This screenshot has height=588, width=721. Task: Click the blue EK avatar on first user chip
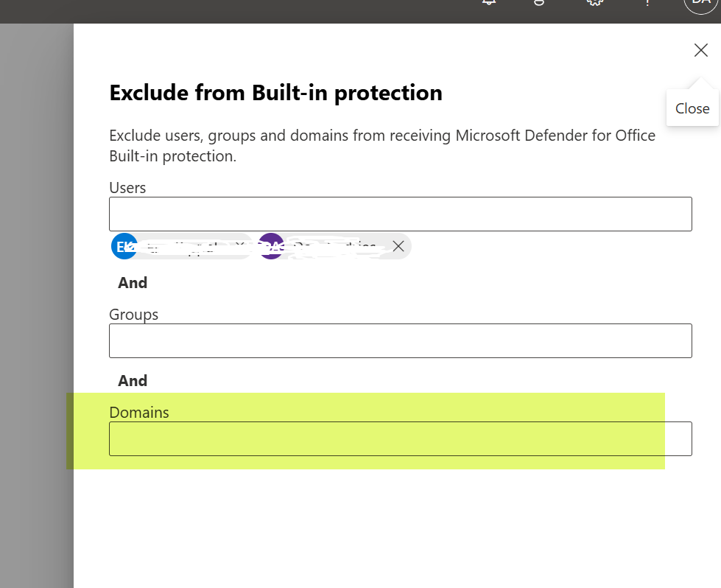[124, 246]
